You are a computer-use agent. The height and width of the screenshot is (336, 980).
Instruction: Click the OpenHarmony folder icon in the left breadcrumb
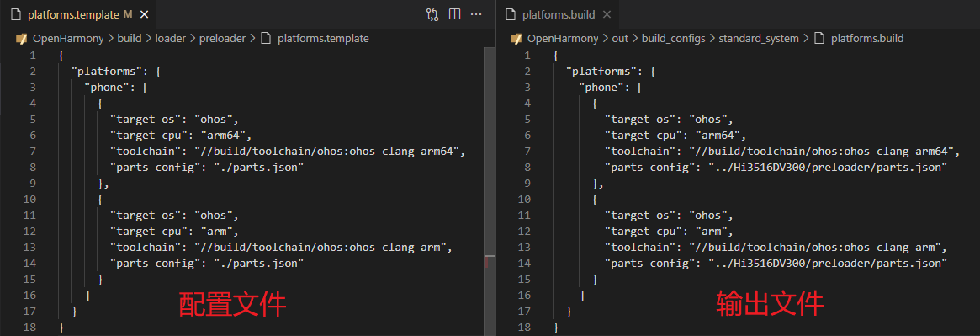coord(22,38)
